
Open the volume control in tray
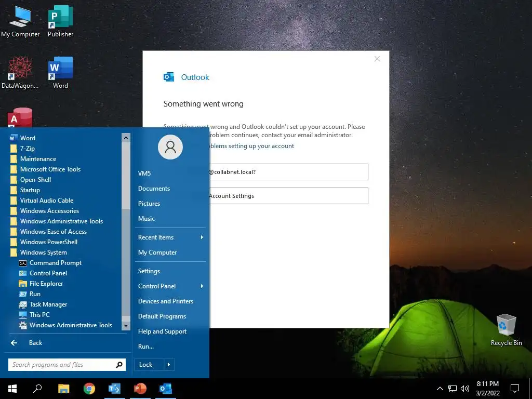[465, 389]
